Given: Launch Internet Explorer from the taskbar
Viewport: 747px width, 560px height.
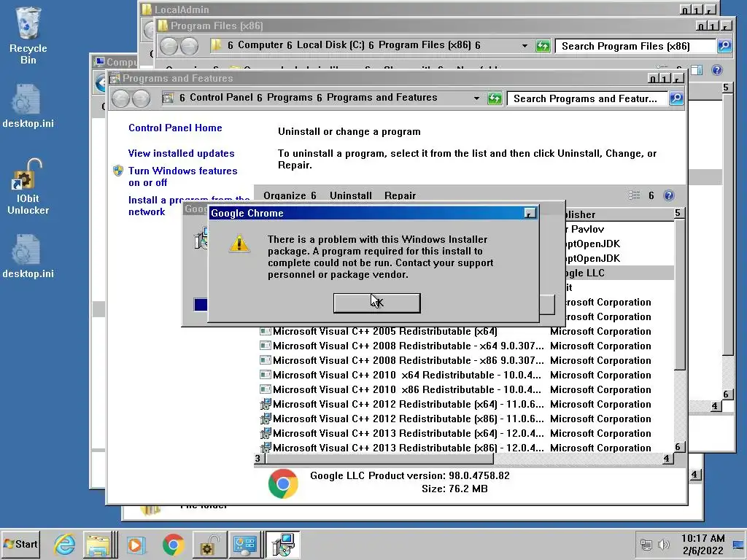Looking at the screenshot, I should [x=64, y=544].
